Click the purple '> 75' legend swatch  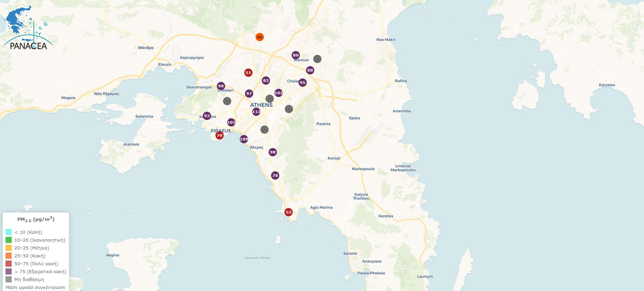click(9, 271)
